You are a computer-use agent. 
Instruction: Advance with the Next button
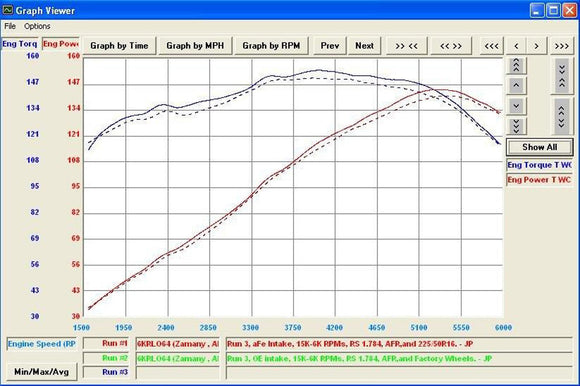coord(364,46)
